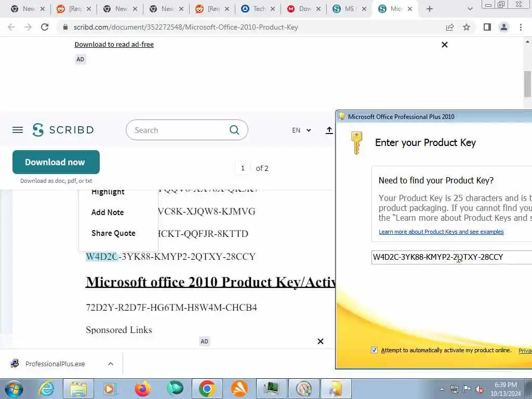The width and height of the screenshot is (532, 399).
Task: Open Scribd hamburger menu
Action: [x=18, y=130]
